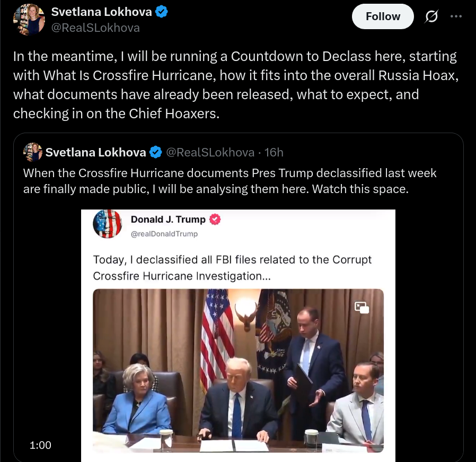The height and width of the screenshot is (462, 476).
Task: Click the @realDonaldTrump handle in the video
Action: 164,234
